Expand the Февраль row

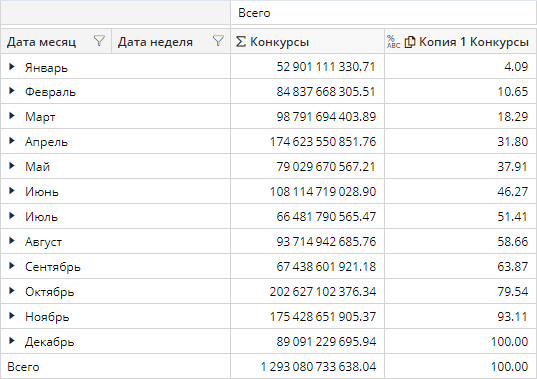pyautogui.click(x=12, y=91)
